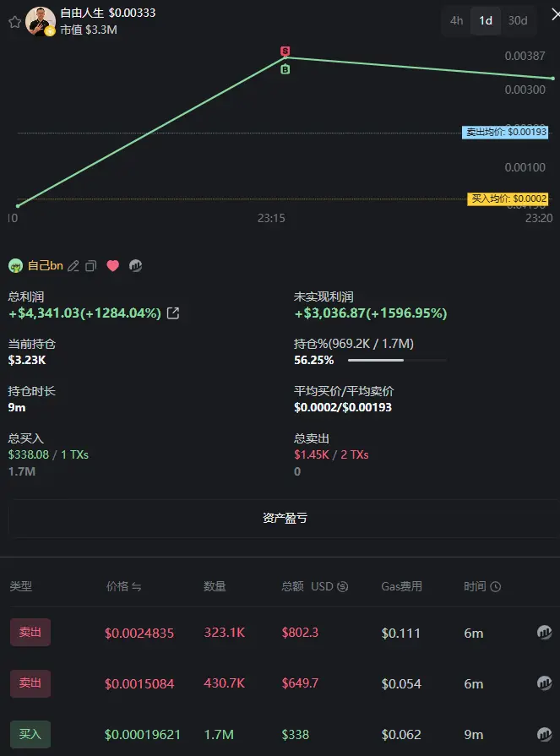This screenshot has width=560, height=756.
Task: Click the total profit value +$4,341.03
Action: pos(84,313)
